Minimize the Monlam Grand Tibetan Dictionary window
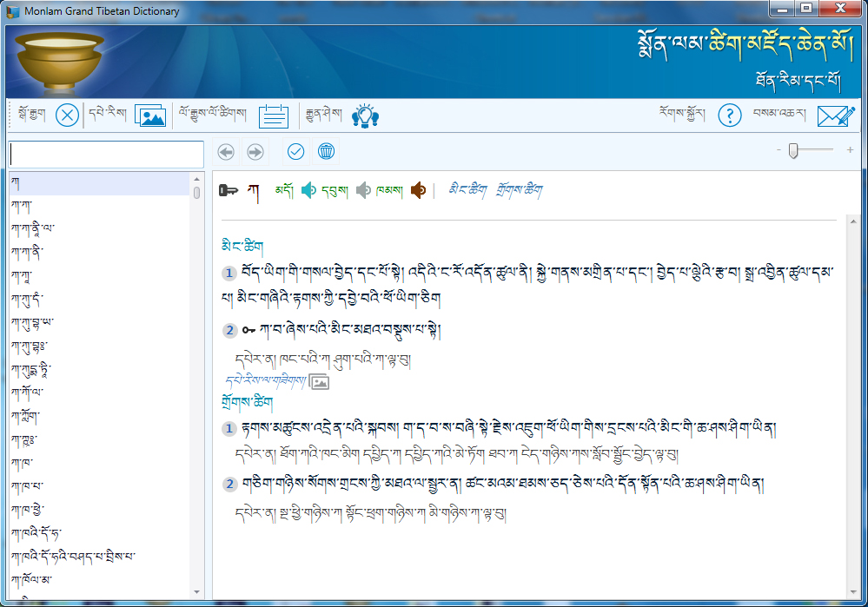Screen dimensions: 868x607 point(783,9)
